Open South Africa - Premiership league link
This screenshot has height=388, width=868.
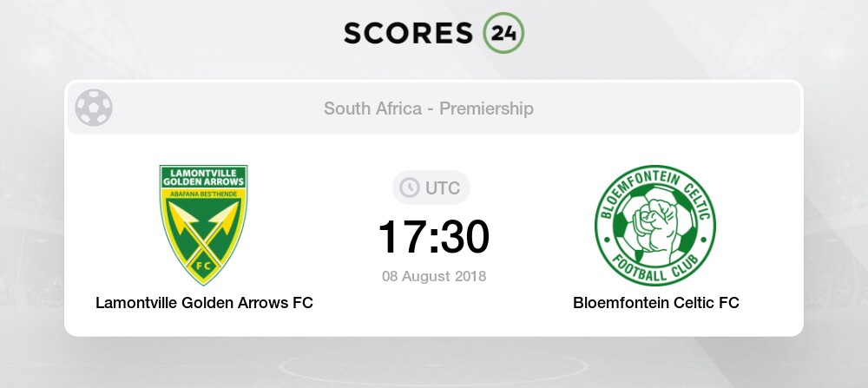429,109
